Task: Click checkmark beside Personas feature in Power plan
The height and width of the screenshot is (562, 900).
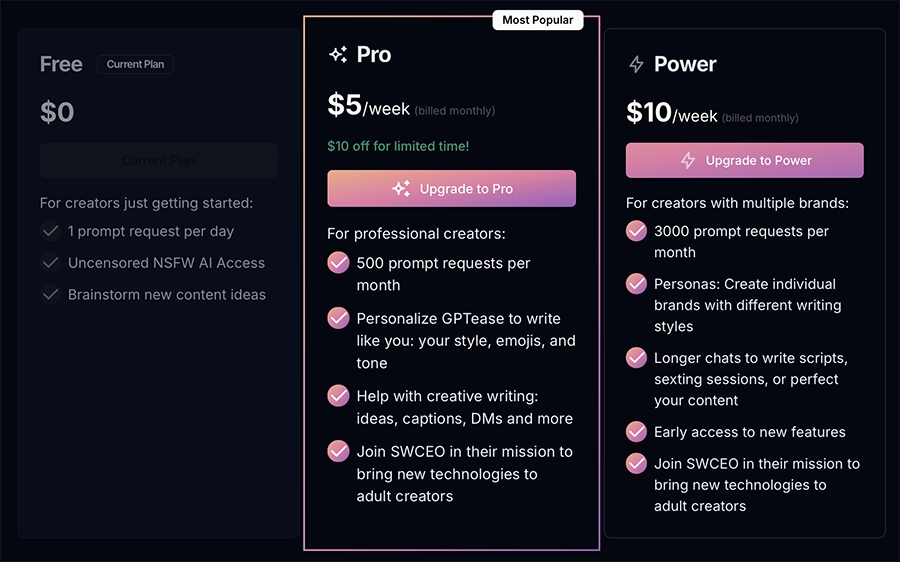Action: 636,284
